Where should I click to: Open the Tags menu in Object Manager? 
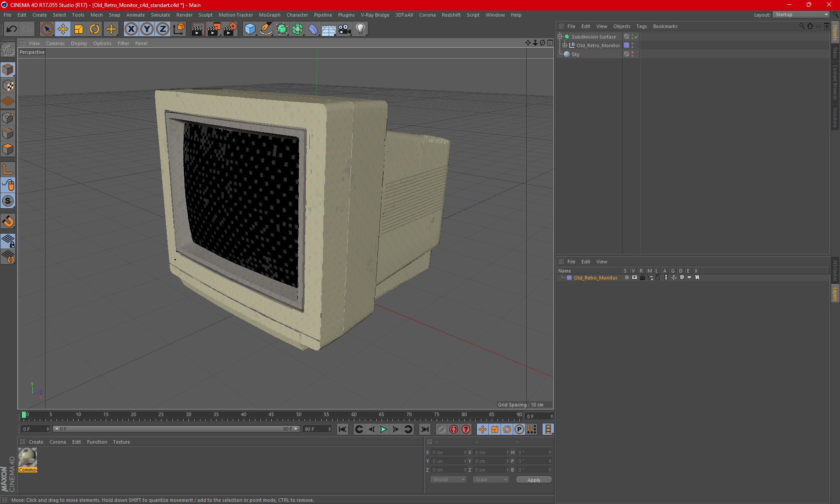click(x=641, y=26)
